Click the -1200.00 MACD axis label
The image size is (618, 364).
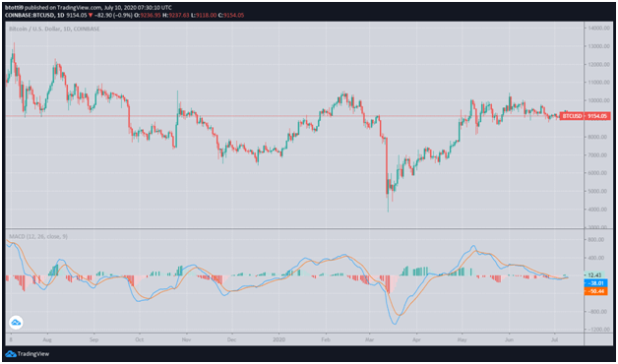(x=597, y=330)
